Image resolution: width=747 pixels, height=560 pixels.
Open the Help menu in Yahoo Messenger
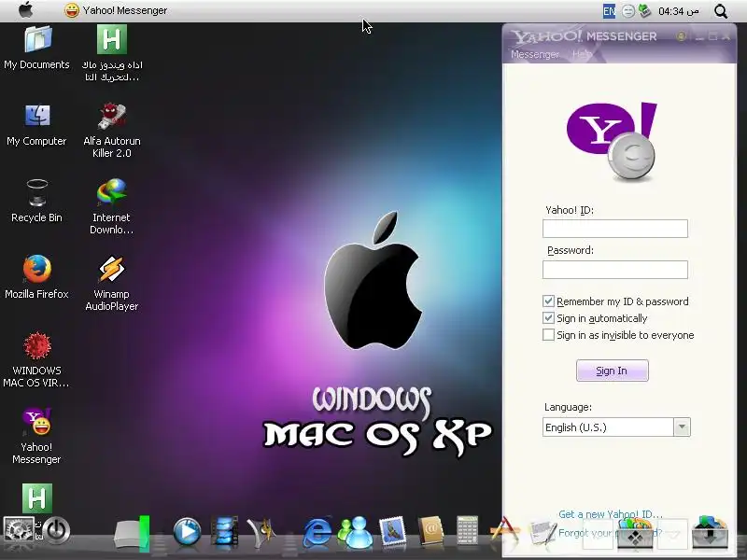pyautogui.click(x=582, y=54)
